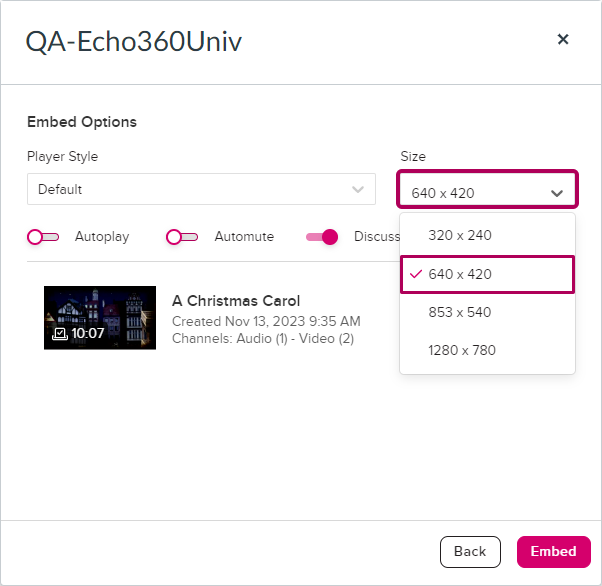Collapse the Size dropdown showing 640 x 420
This screenshot has height=586, width=602.
pyautogui.click(x=487, y=192)
